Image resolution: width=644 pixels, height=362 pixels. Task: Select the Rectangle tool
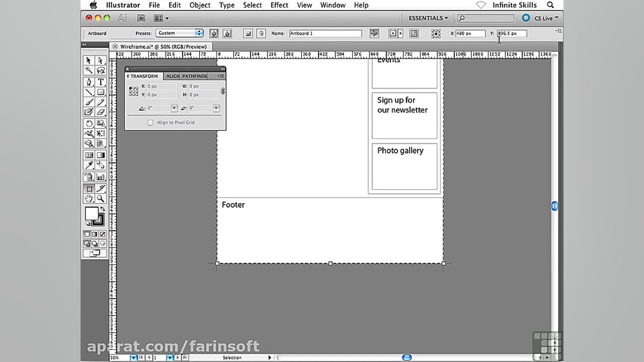pos(101,92)
